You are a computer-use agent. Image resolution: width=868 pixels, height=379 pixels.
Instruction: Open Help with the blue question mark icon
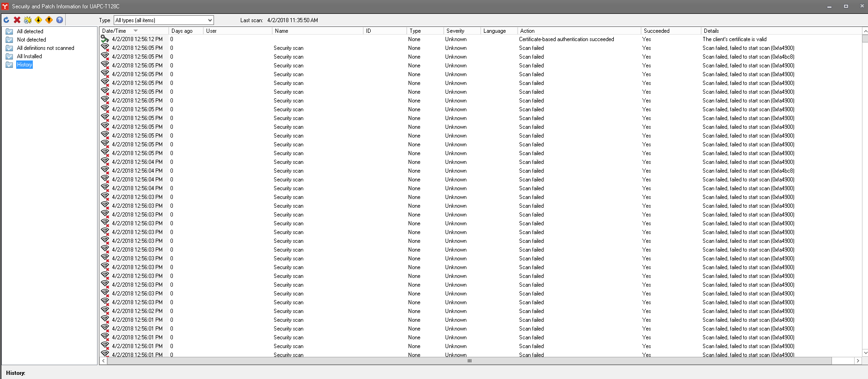(x=60, y=20)
